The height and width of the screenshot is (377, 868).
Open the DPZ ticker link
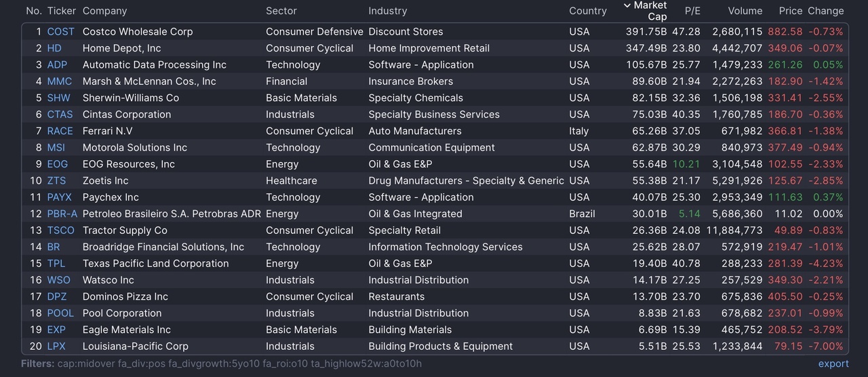(x=58, y=296)
